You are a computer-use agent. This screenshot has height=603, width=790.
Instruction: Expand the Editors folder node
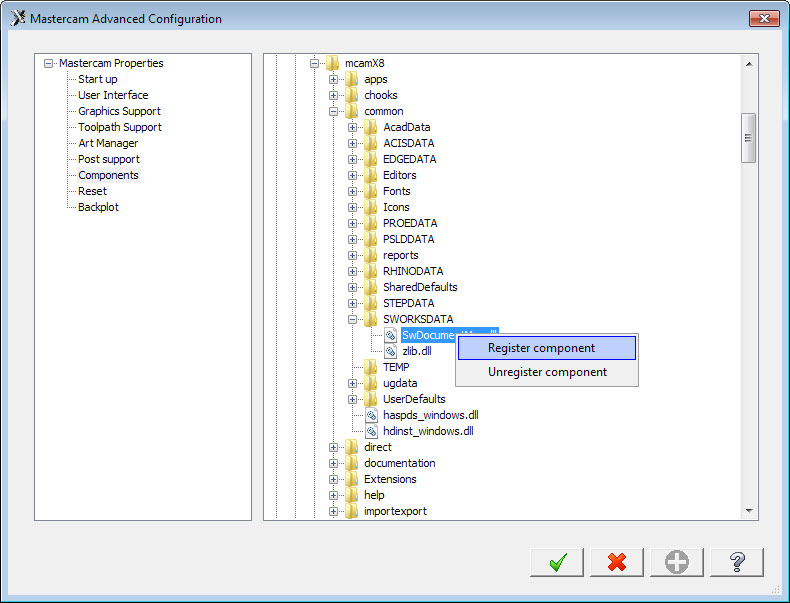[x=353, y=176]
